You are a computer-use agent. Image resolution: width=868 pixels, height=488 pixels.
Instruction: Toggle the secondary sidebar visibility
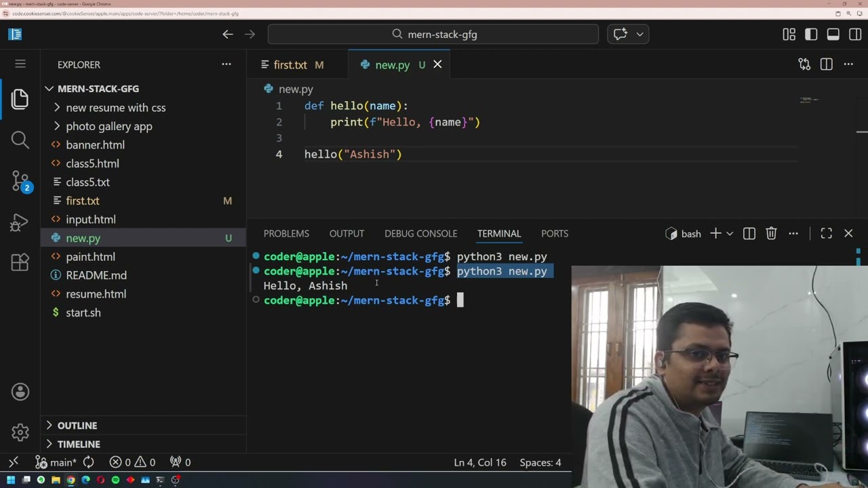pos(855,34)
